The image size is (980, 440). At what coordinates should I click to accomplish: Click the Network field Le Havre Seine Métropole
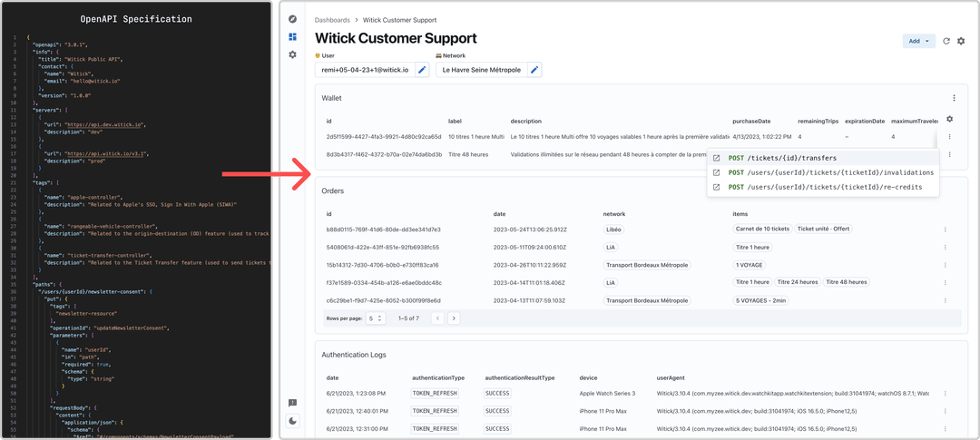tap(481, 70)
